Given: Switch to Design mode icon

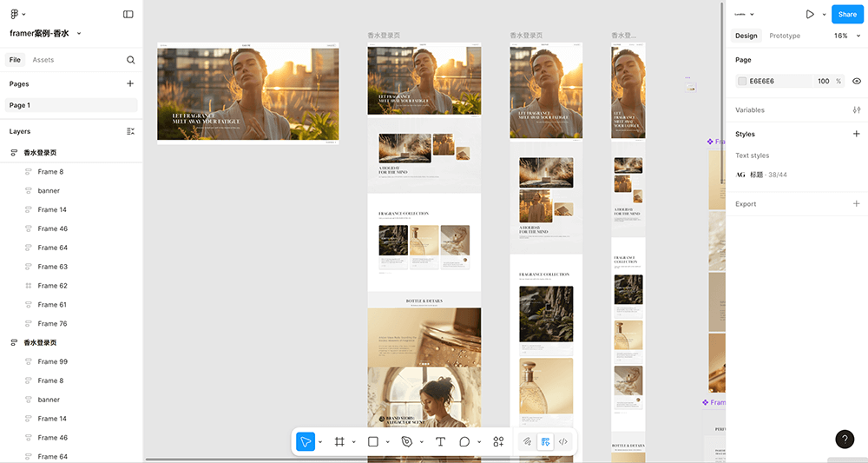Looking at the screenshot, I should [545, 441].
